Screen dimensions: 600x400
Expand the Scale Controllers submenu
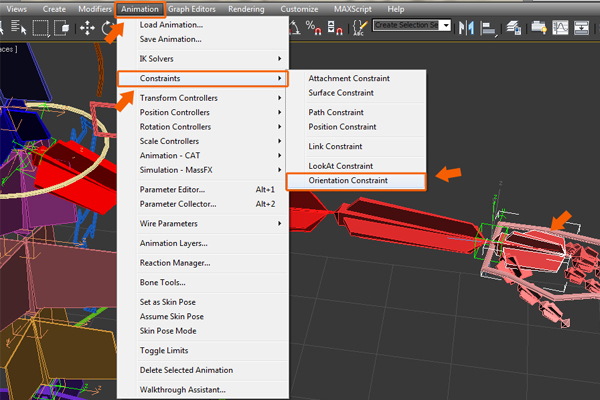[203, 141]
